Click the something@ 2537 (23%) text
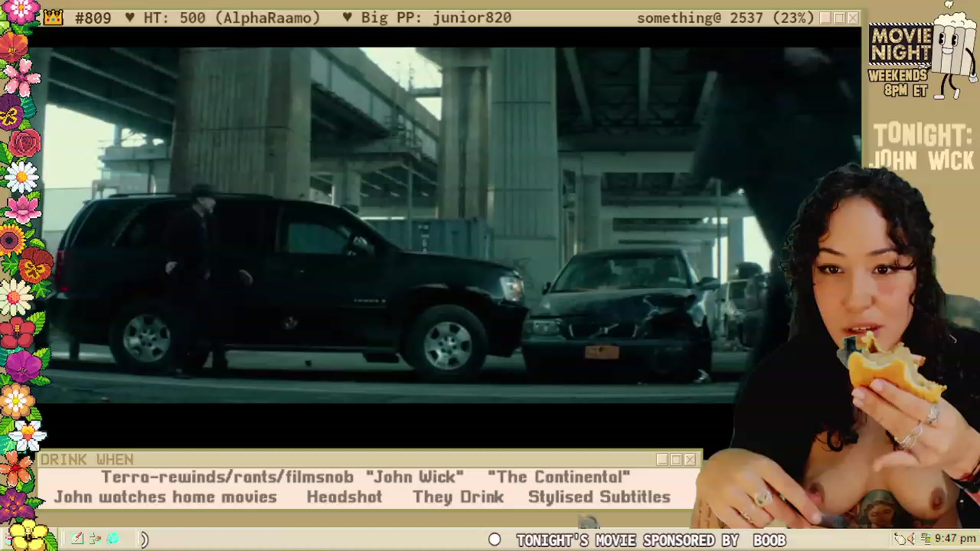The width and height of the screenshot is (980, 551). point(725,18)
